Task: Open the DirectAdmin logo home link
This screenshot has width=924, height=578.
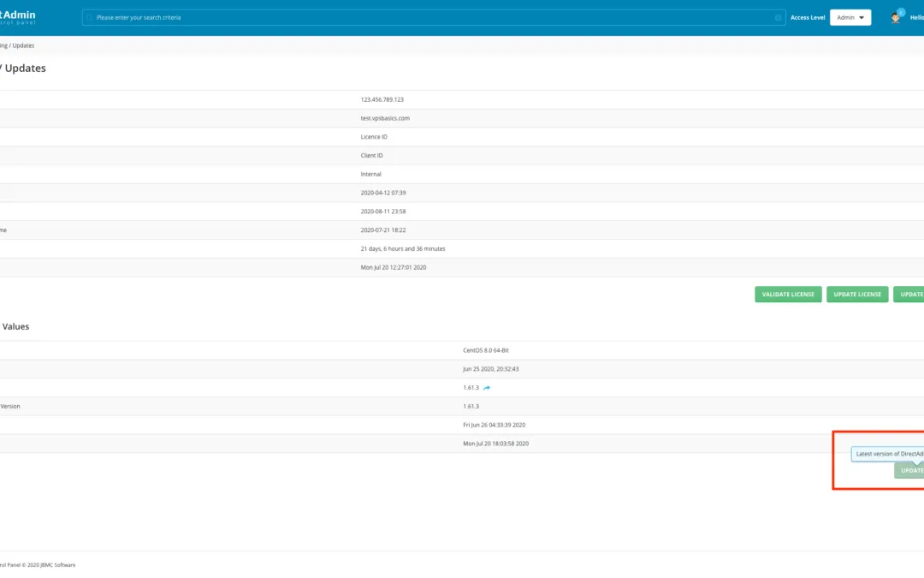Action: tap(17, 15)
